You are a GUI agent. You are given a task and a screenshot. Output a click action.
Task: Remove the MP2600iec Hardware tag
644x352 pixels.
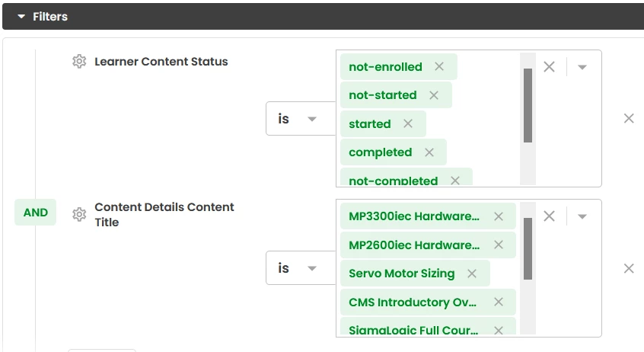pyautogui.click(x=499, y=245)
